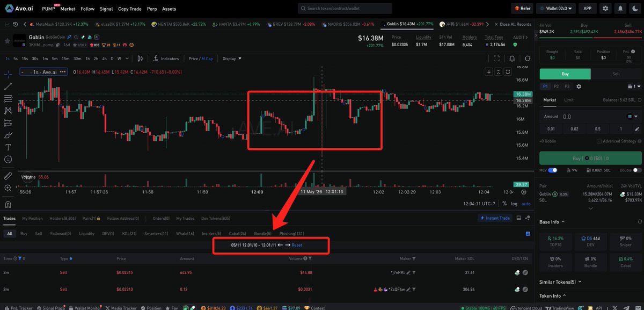Open the notifications bell in the top bar
The width and height of the screenshot is (644, 310).
[620, 9]
